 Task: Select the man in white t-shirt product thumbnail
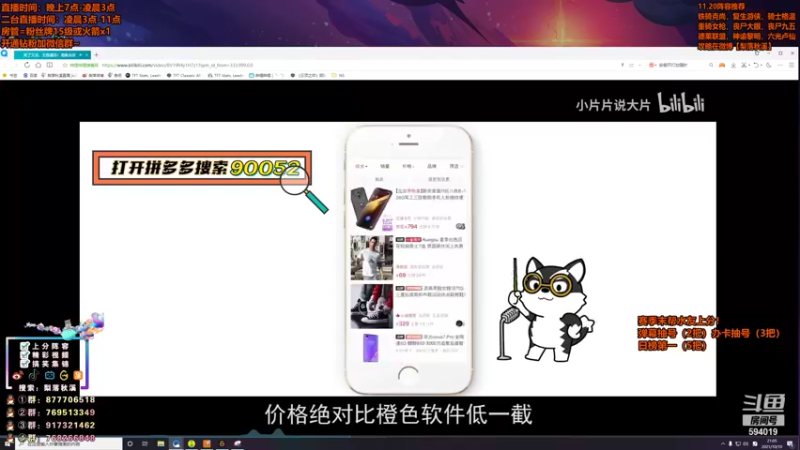click(x=371, y=258)
